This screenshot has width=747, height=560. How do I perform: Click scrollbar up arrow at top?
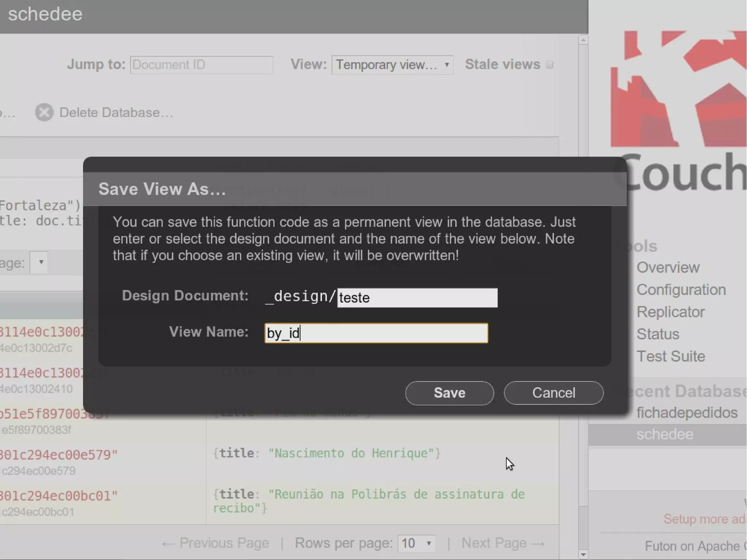[583, 40]
